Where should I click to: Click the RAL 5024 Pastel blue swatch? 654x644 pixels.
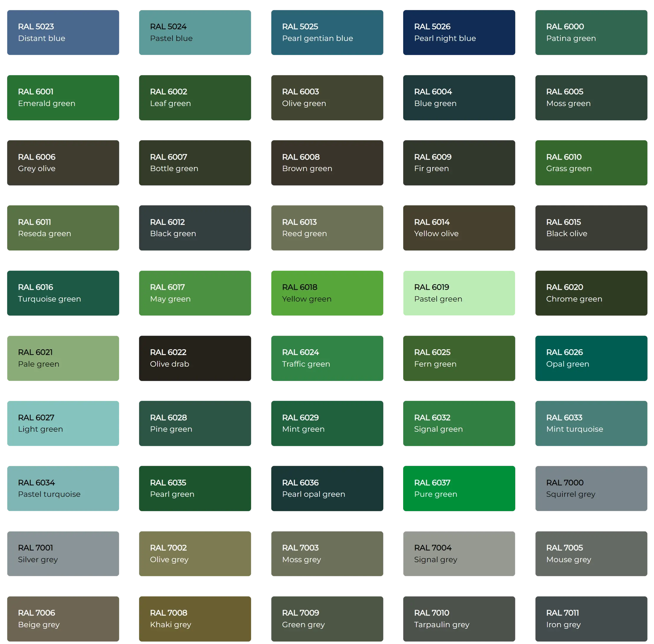coord(195,33)
